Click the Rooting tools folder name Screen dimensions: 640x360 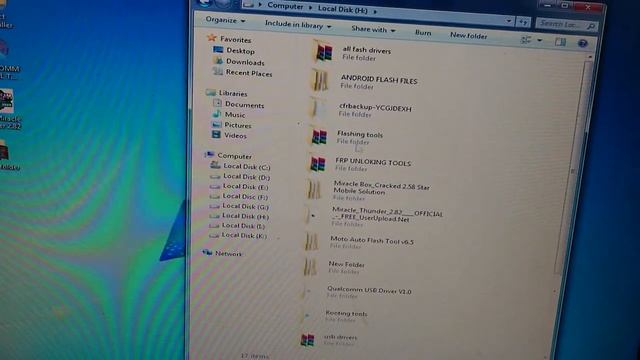pos(346,313)
